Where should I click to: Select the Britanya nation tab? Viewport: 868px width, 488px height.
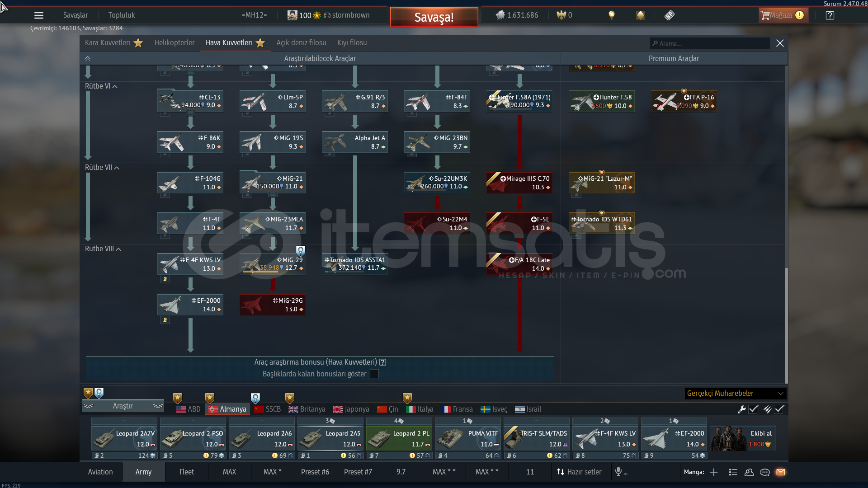tap(307, 409)
